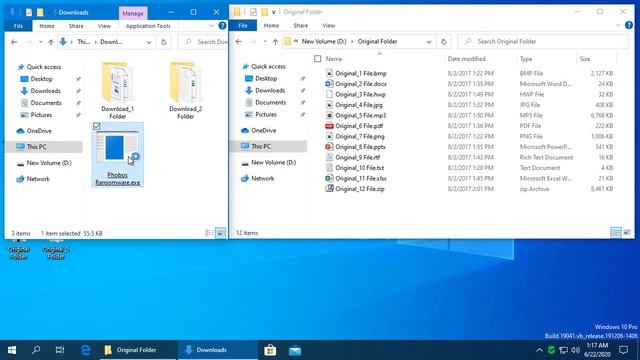640x360 pixels.
Task: Go up one level in Original Folder window
Action: [x=275, y=42]
